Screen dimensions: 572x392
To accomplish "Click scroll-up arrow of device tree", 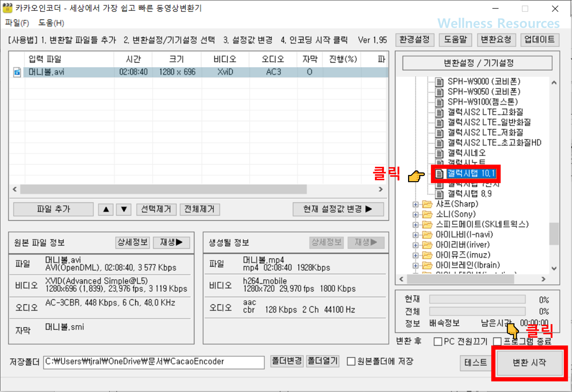I will pos(554,83).
